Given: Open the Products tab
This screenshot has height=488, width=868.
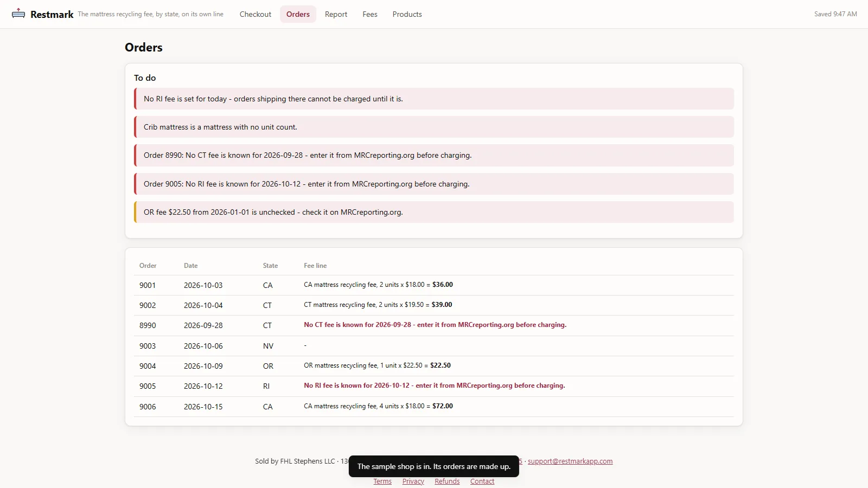Looking at the screenshot, I should (x=407, y=14).
